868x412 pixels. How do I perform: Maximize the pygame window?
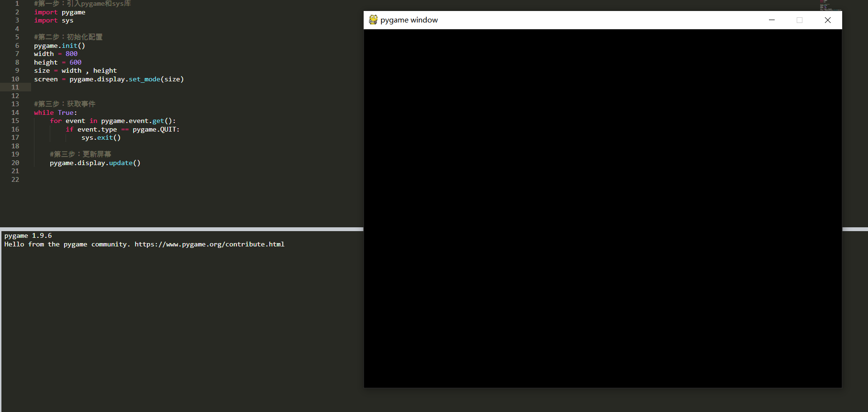coord(800,20)
